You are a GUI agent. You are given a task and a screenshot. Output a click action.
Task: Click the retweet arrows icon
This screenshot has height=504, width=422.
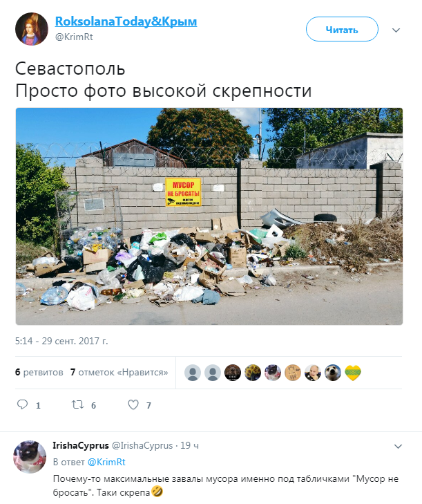click(77, 404)
